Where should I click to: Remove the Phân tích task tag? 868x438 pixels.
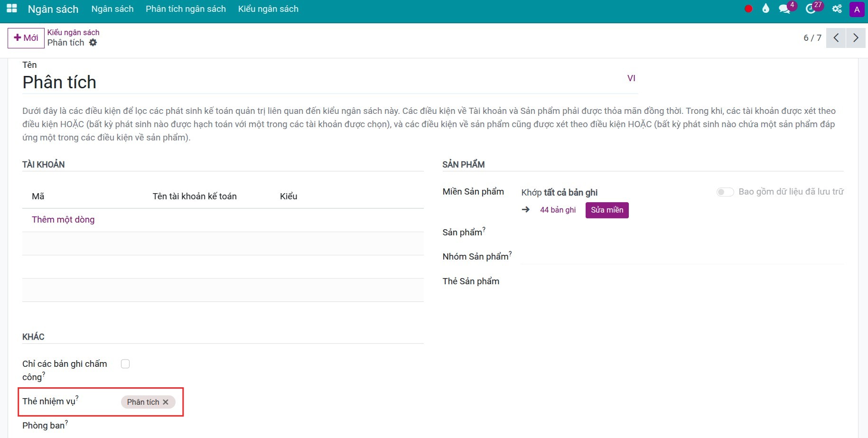(166, 402)
